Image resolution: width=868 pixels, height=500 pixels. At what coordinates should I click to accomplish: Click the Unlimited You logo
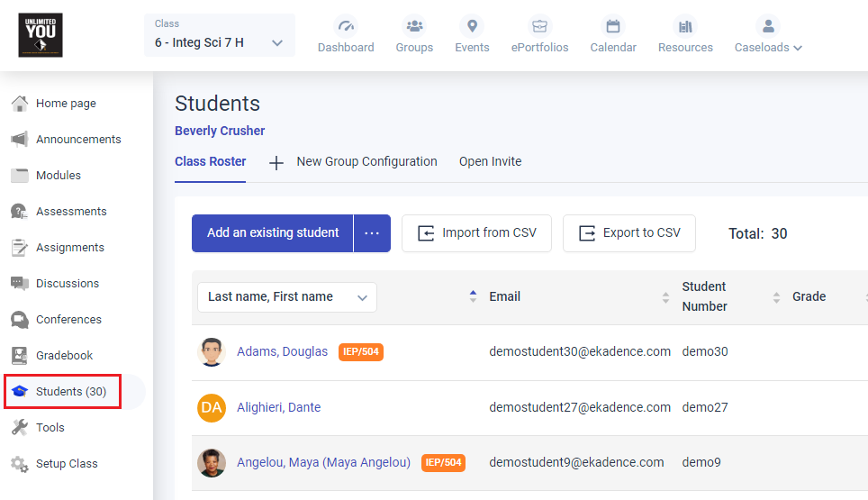(x=41, y=35)
